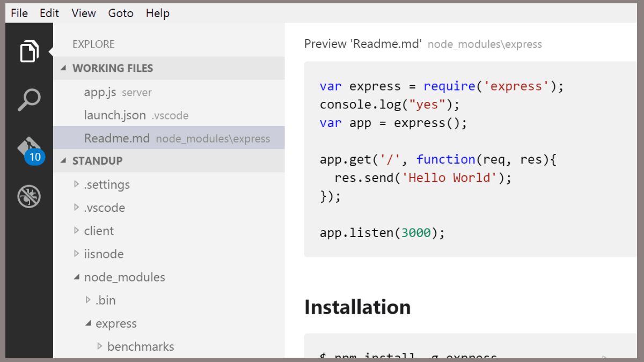The width and height of the screenshot is (644, 362).
Task: Click the app.listen(3000) code line
Action: [x=382, y=233]
